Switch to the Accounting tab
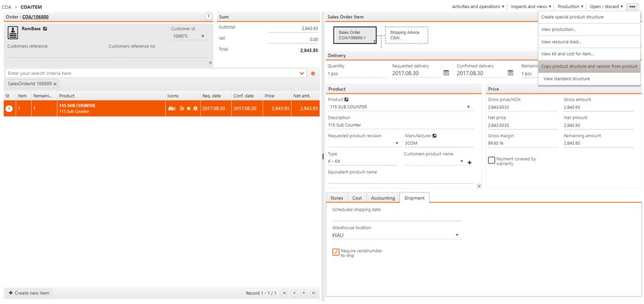This screenshot has width=644, height=304. [x=382, y=198]
